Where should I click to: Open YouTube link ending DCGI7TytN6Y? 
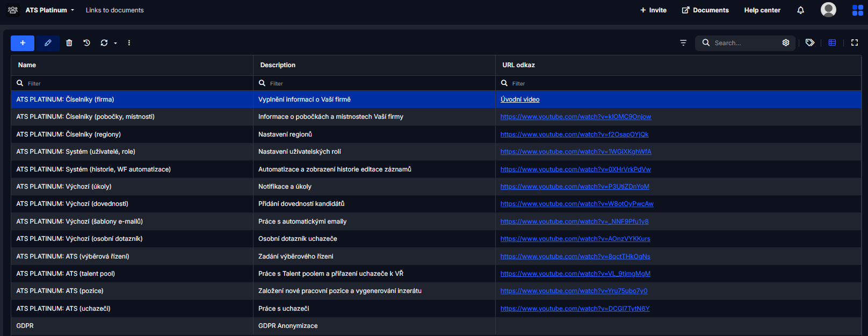pos(575,309)
